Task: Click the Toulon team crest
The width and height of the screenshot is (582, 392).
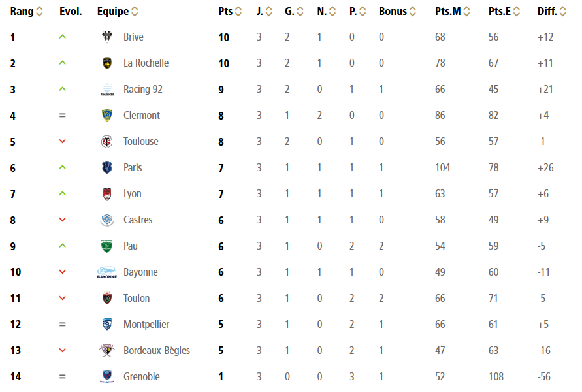Action: point(107,298)
